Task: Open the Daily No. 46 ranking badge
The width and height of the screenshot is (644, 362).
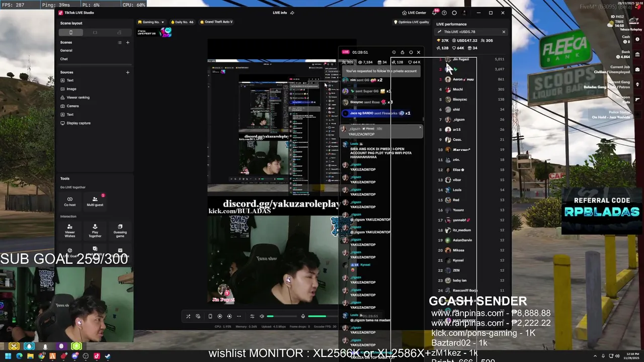Action: [x=182, y=22]
